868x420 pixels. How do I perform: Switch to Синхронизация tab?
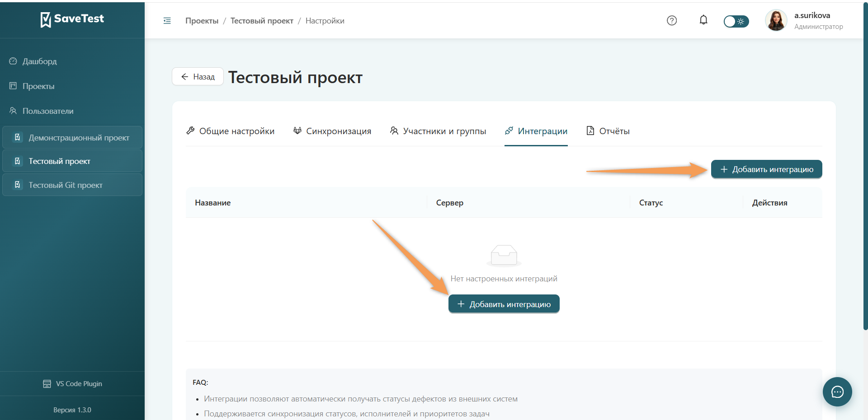point(332,131)
